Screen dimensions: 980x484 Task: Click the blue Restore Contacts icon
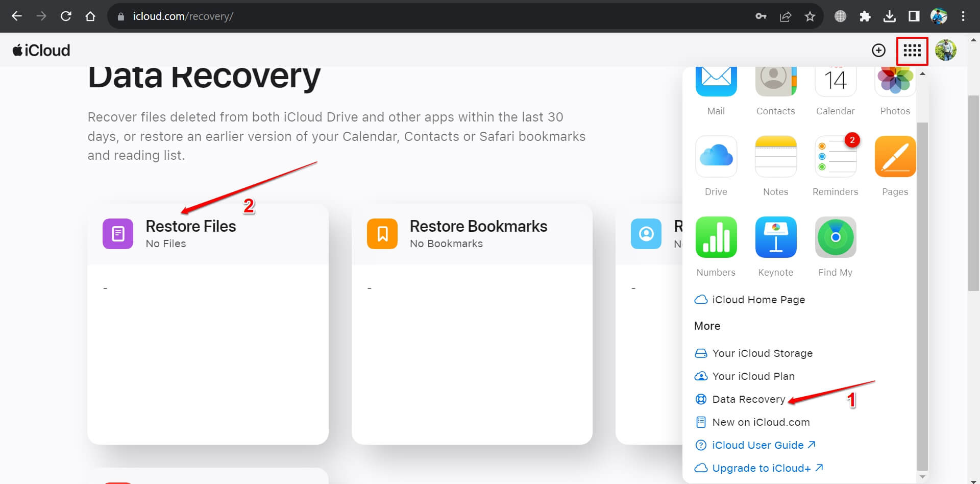point(646,234)
